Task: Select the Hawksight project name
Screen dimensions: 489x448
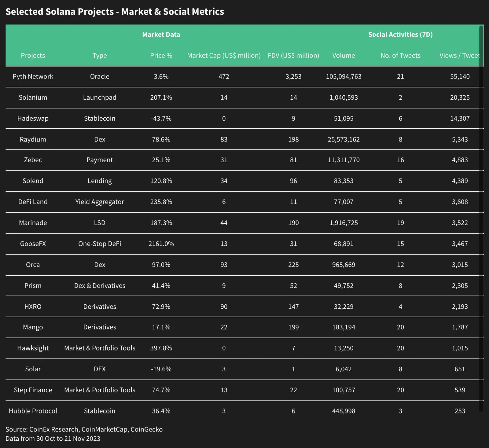Action: coord(33,348)
